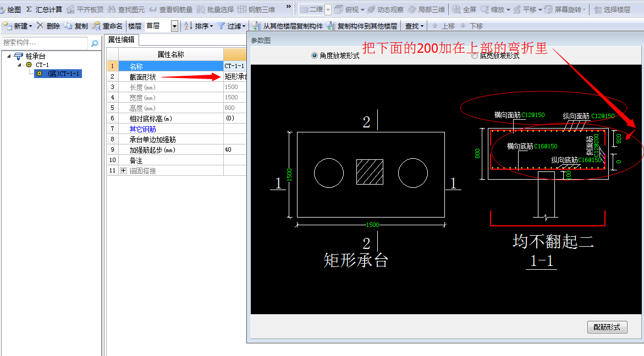Click the 删除 delete X icon

pyautogui.click(x=40, y=25)
